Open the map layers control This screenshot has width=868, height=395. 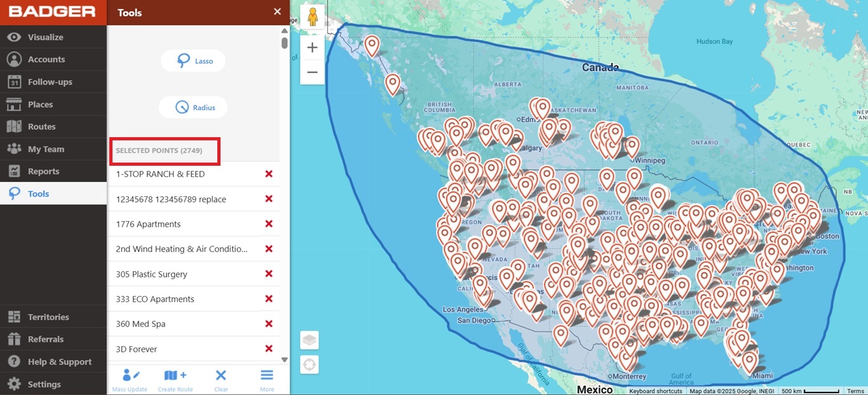tap(309, 340)
